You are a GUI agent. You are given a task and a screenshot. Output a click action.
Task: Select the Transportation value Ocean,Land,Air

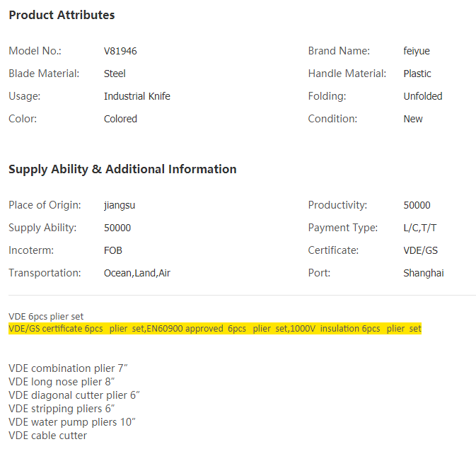(x=137, y=273)
